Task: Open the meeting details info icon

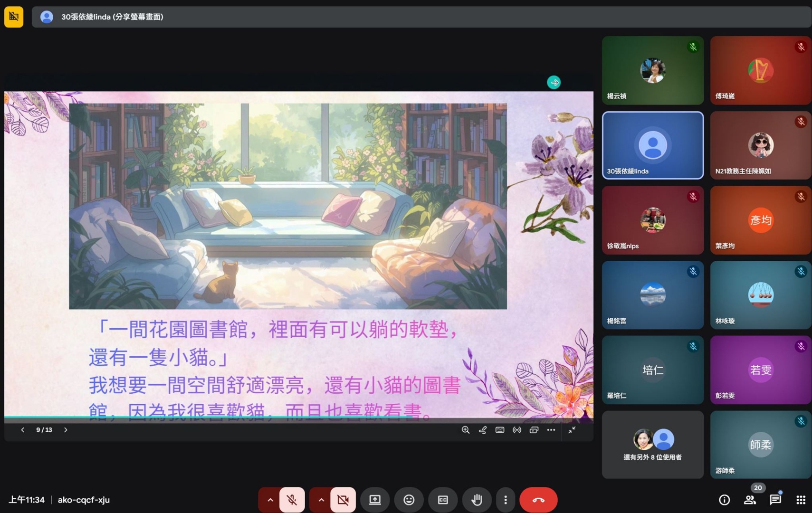Action: 724,500
